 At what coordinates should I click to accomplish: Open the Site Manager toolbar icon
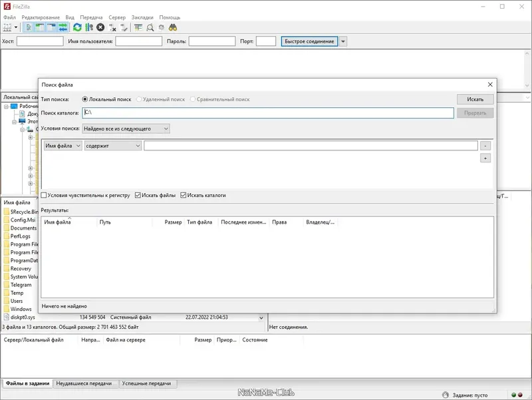(x=7, y=27)
